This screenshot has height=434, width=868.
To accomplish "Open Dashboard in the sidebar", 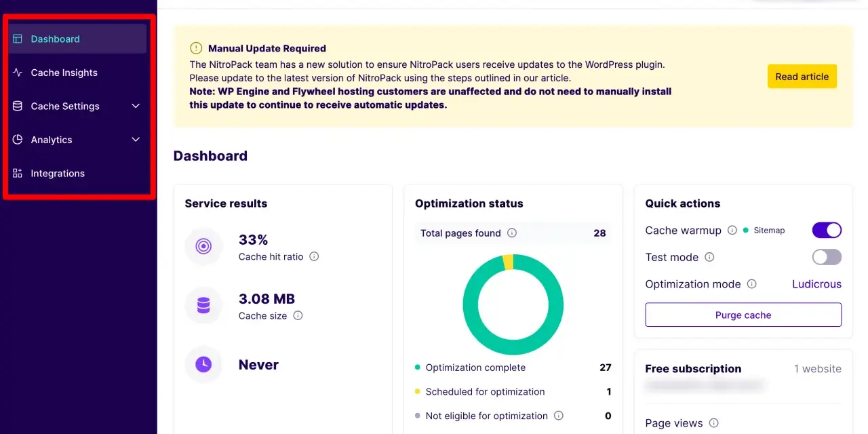I will click(77, 39).
